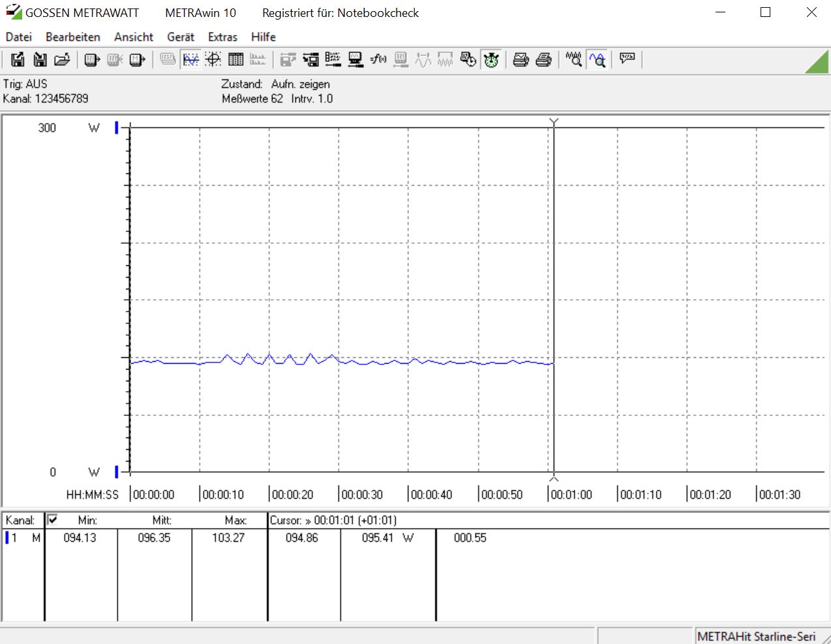Viewport: 831px width, 644px height.
Task: Click the open folder toolbar icon
Action: [62, 60]
